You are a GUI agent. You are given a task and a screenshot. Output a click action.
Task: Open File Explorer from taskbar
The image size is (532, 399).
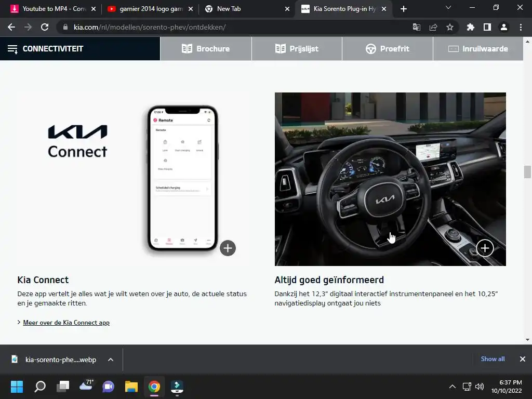[131, 387]
